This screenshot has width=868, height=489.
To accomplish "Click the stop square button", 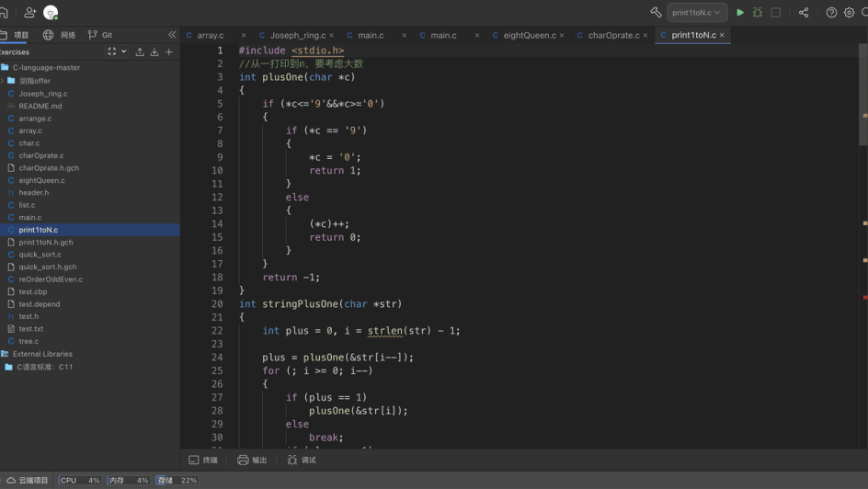I will tap(776, 12).
